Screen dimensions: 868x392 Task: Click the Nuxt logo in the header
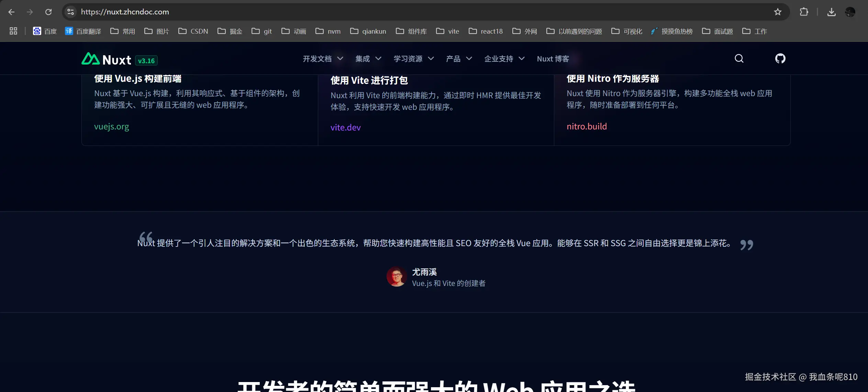(x=107, y=60)
